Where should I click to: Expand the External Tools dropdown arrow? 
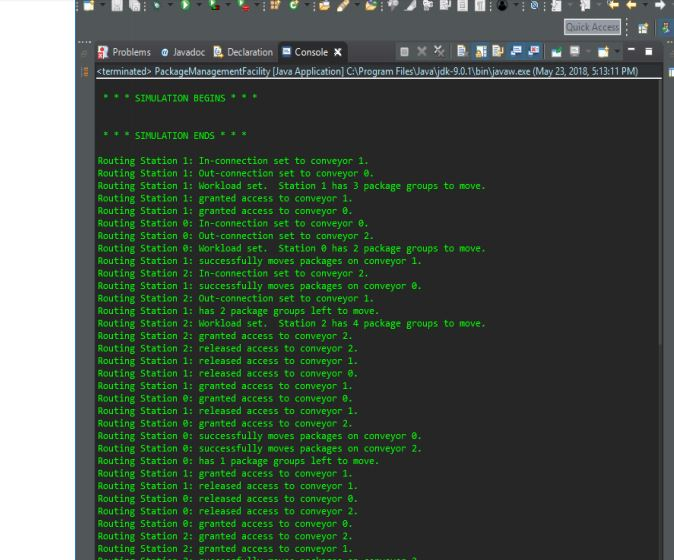(x=257, y=5)
